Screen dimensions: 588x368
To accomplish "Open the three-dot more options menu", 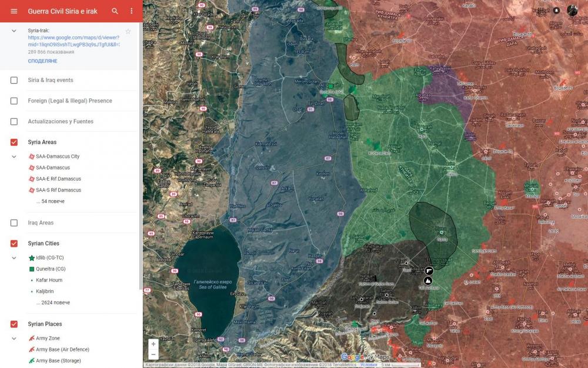I will [x=131, y=11].
